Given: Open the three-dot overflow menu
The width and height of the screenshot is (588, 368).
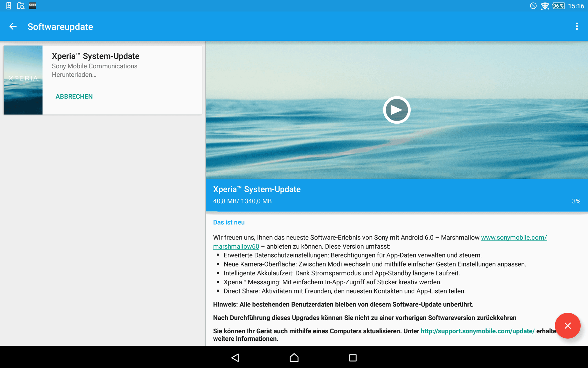Looking at the screenshot, I should click(577, 27).
